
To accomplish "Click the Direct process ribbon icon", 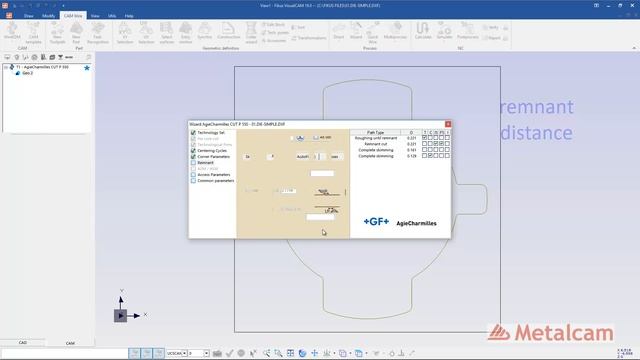I will (x=339, y=31).
